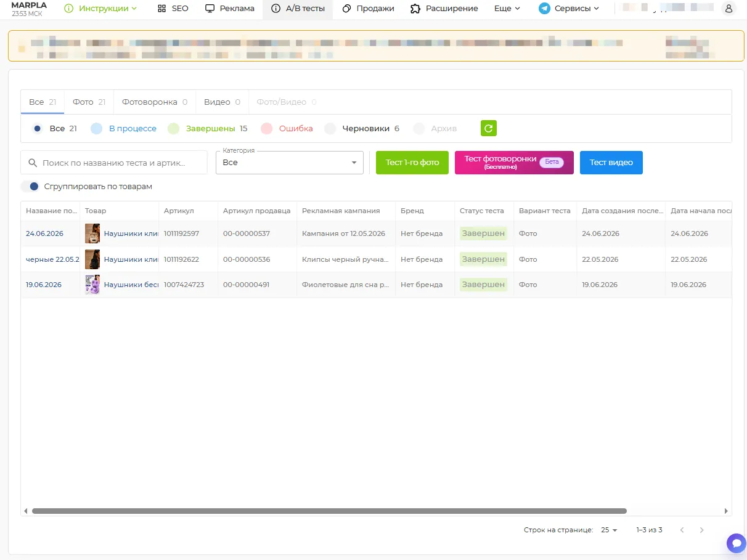Open the user profile icon

729,9
